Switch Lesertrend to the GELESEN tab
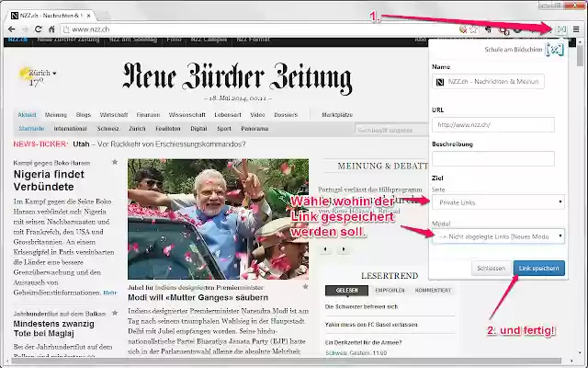 pos(347,291)
